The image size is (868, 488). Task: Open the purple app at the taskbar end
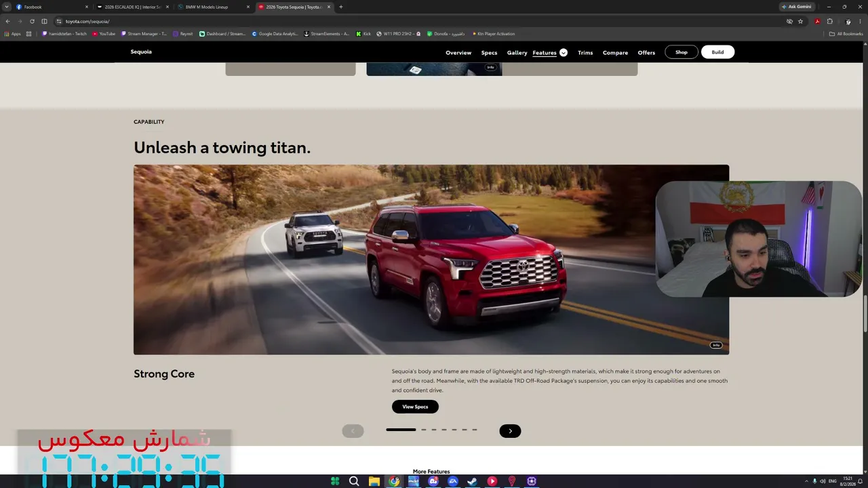(x=532, y=481)
